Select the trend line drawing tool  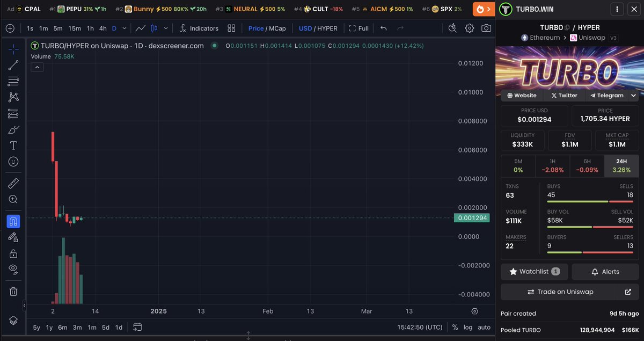(x=13, y=66)
